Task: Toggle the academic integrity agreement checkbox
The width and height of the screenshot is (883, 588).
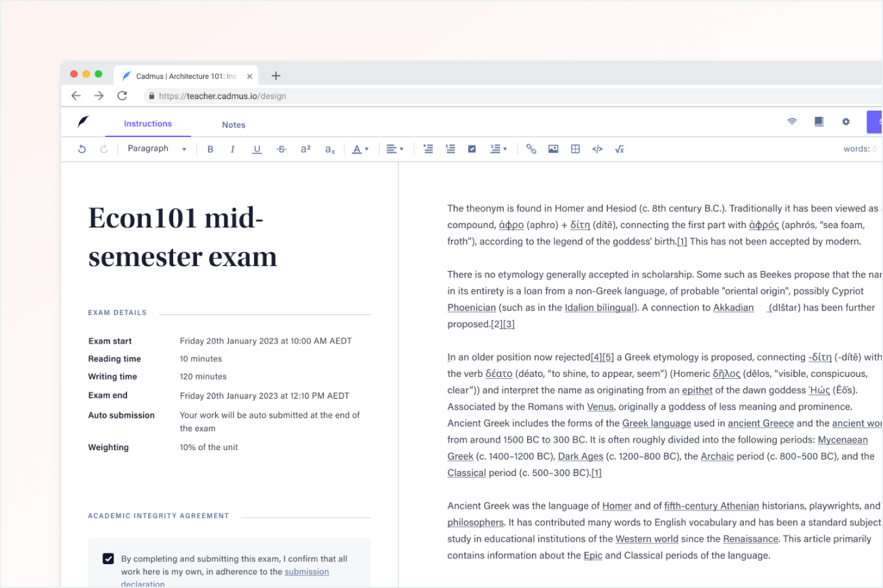Action: pyautogui.click(x=108, y=559)
